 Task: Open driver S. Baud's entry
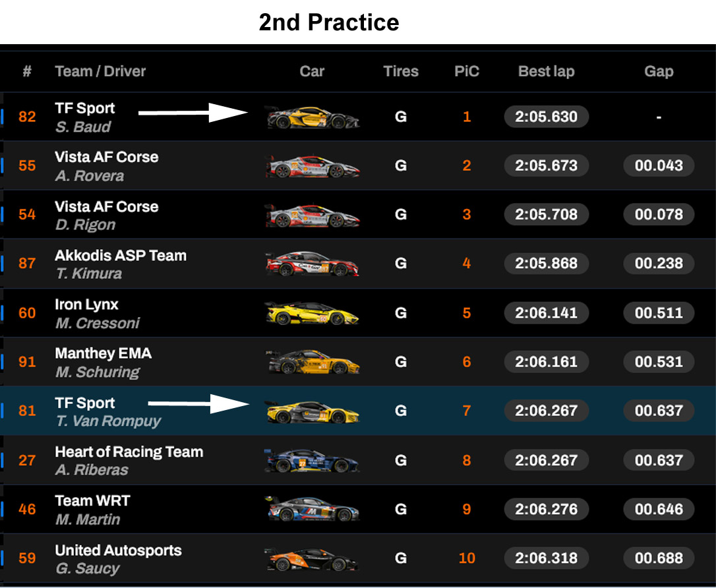83,127
